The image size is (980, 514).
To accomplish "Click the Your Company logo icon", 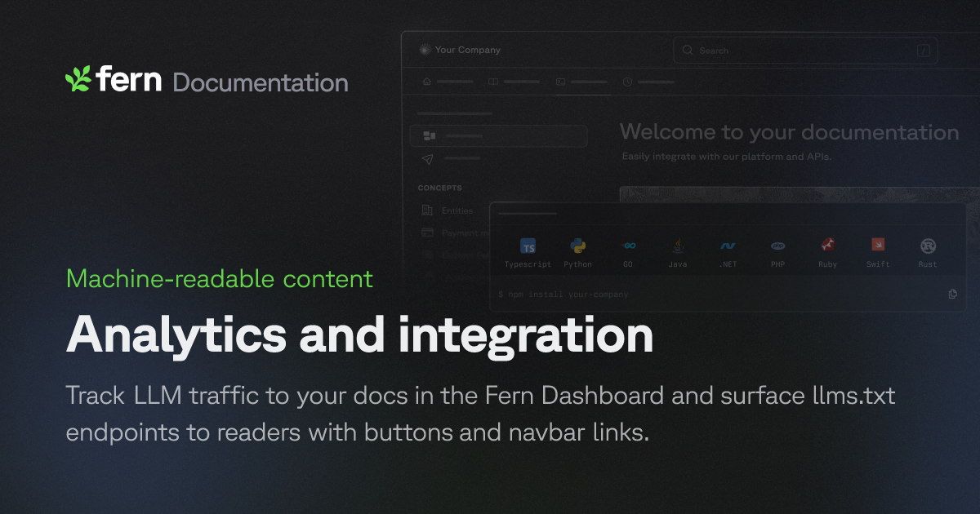I will point(424,50).
